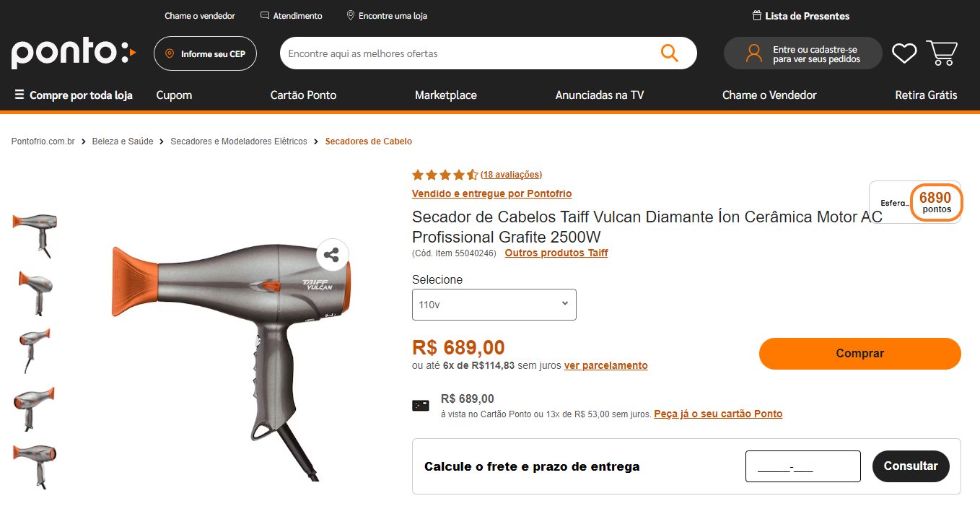Click the location pin beside Encontre uma loja
The height and width of the screenshot is (514, 980).
click(x=351, y=15)
